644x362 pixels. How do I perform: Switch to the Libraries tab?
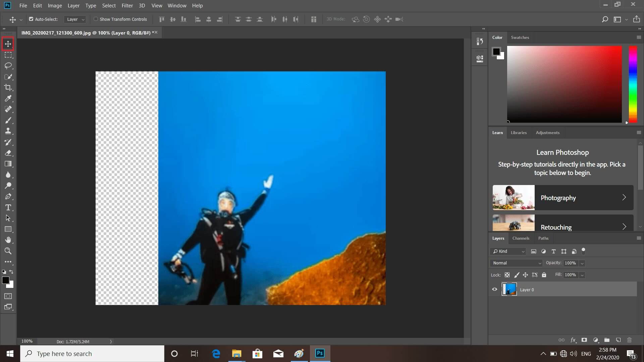[519, 133]
